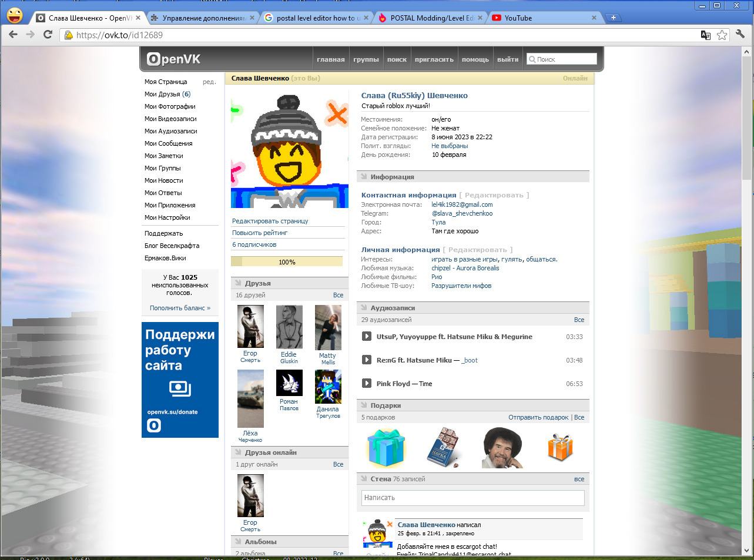The image size is (754, 560).
Task: Collapse the Друзья онлайн section arrow
Action: (x=239, y=452)
